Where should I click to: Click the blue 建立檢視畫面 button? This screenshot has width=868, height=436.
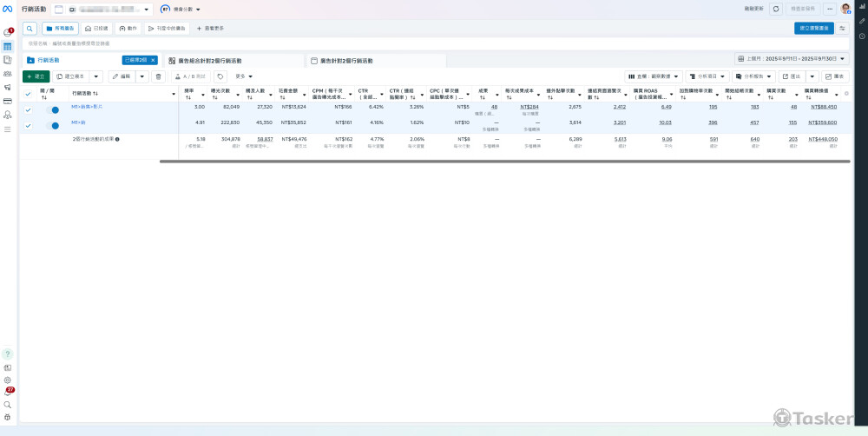pyautogui.click(x=813, y=29)
